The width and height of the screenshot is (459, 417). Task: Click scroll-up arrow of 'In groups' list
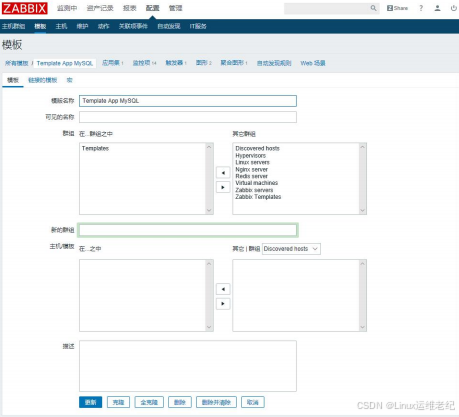tap(209, 147)
